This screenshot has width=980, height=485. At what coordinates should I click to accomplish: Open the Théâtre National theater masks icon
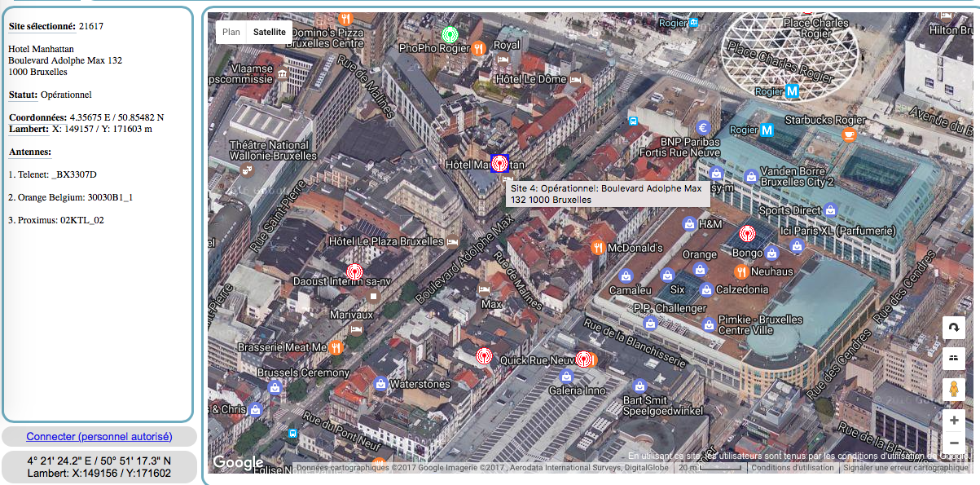coord(248,170)
